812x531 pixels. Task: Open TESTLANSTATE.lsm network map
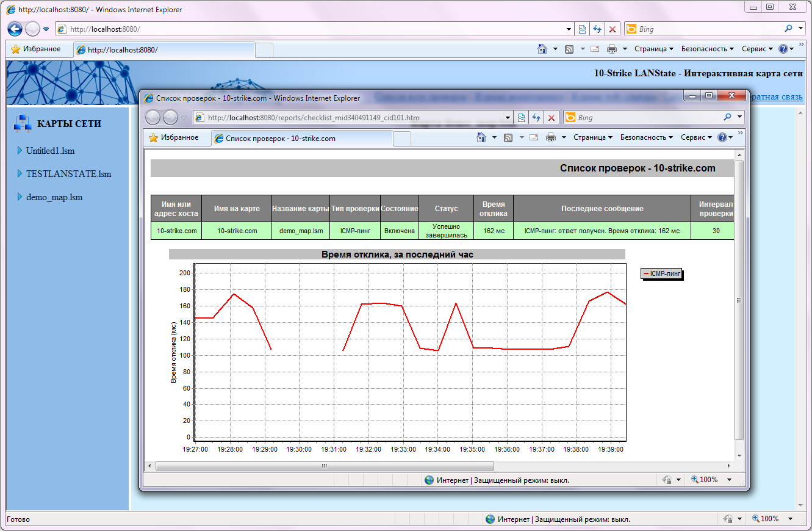[69, 174]
